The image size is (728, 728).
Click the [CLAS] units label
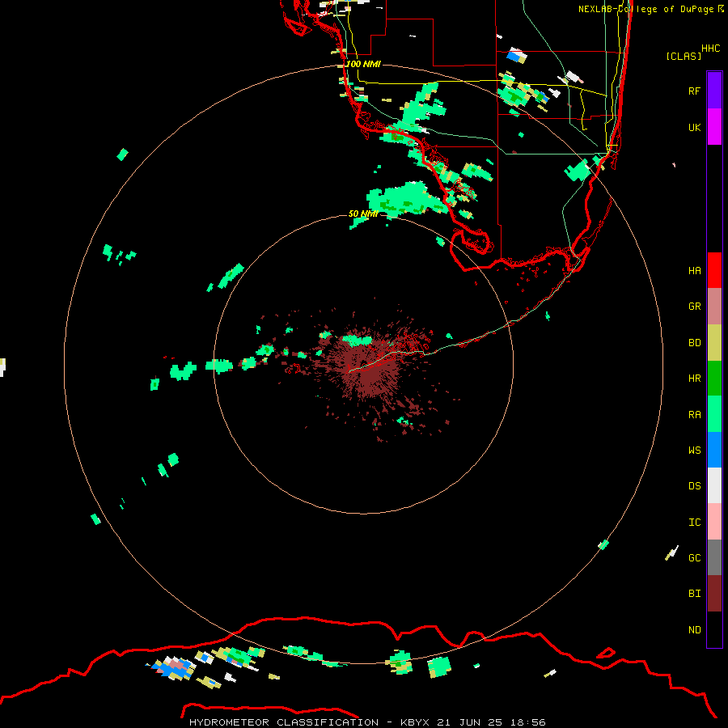[684, 56]
